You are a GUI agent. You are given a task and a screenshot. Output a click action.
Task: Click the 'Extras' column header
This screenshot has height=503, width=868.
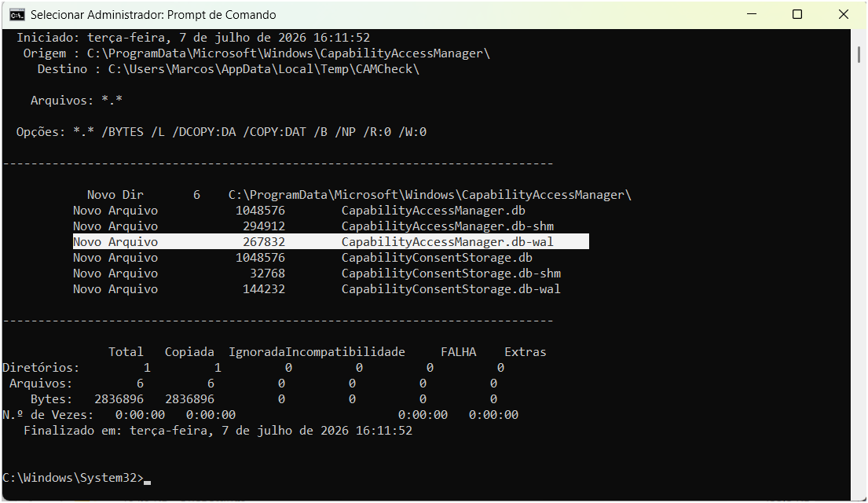526,352
